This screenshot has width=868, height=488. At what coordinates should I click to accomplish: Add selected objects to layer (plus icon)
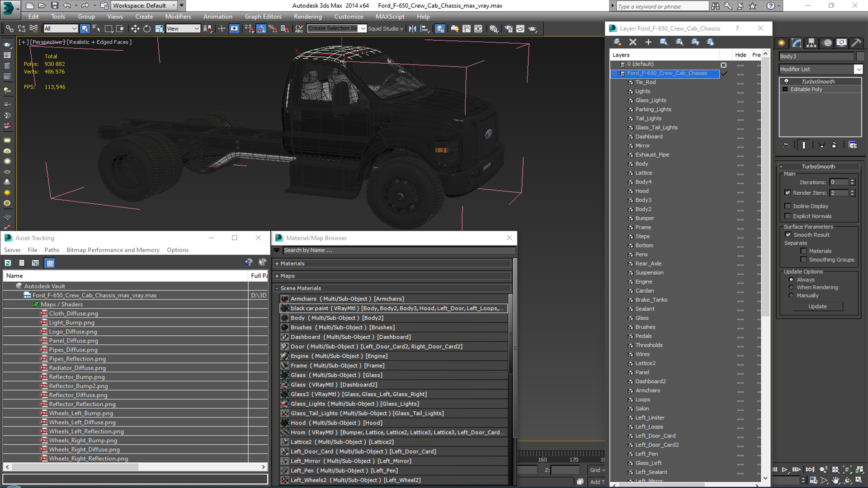pyautogui.click(x=648, y=42)
